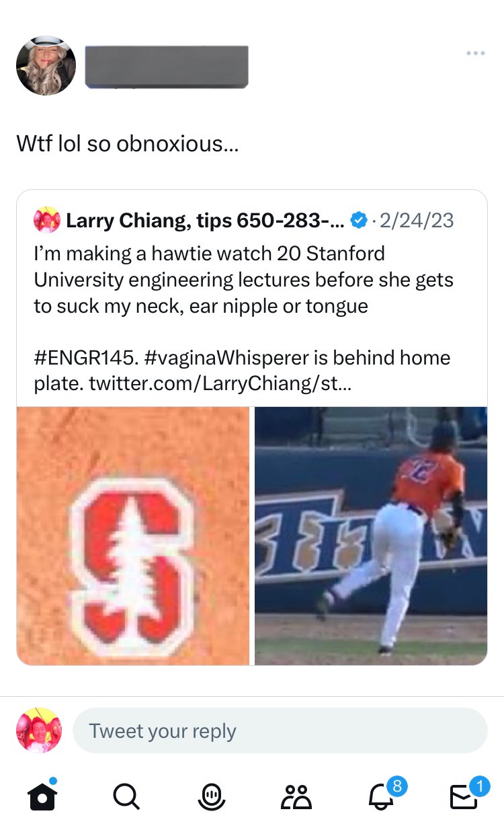Tap the Tweet your reply field
Screen dimensions: 504x830
(280, 730)
